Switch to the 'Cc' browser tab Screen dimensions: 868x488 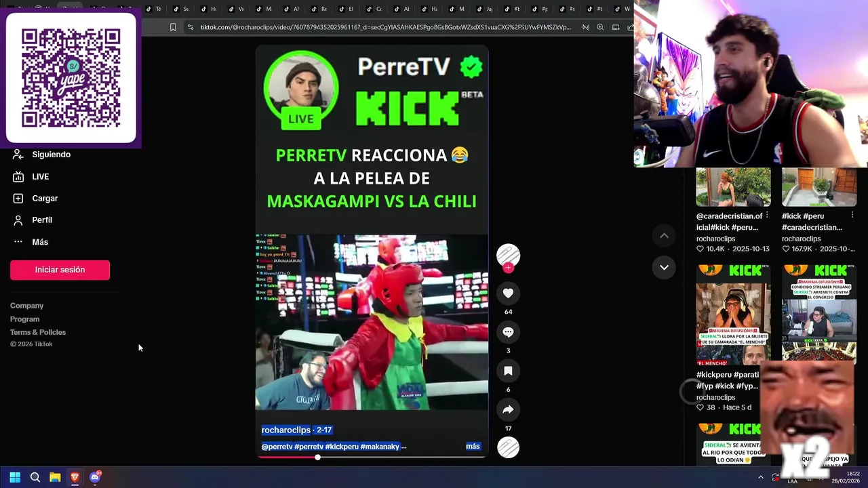click(374, 9)
